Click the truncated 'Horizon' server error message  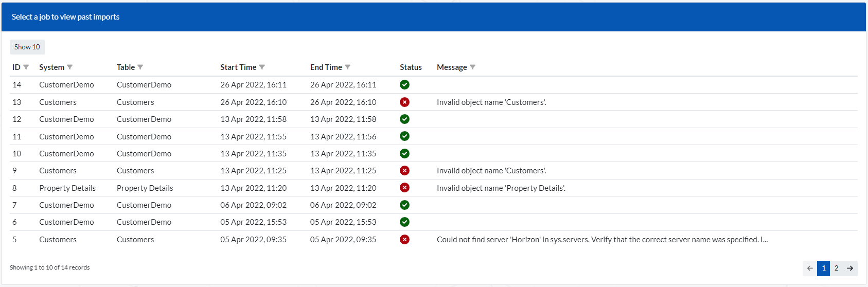pyautogui.click(x=602, y=240)
